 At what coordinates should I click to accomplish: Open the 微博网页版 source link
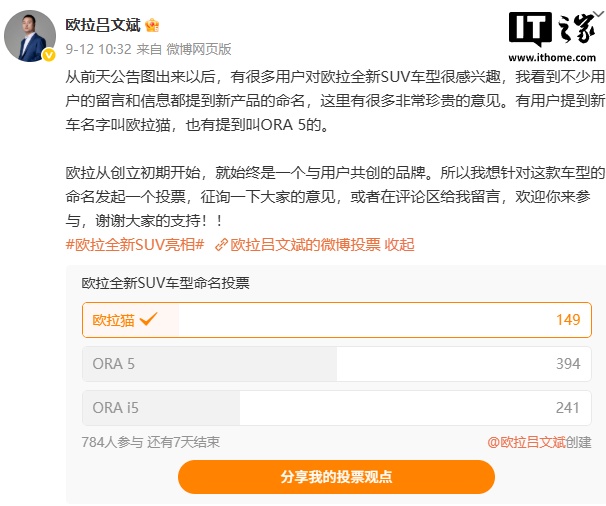(201, 48)
